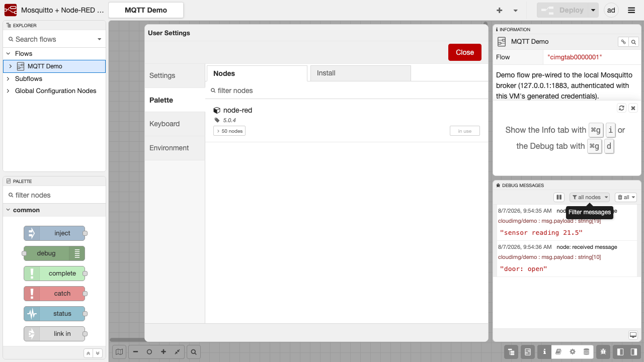This screenshot has width=644, height=362.
Task: Click the zoom-to-fit arrows button
Action: (x=178, y=352)
